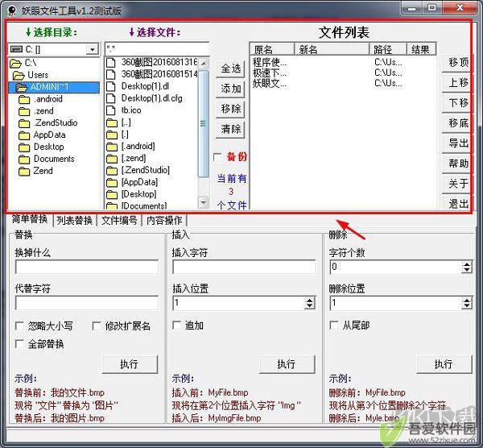Screen dimensions: 483x448
Task: Click the Zend folder icon in directory tree
Action: 24,171
